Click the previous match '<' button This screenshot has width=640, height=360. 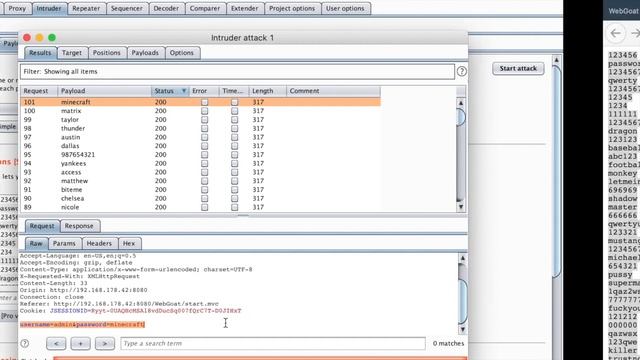56,344
